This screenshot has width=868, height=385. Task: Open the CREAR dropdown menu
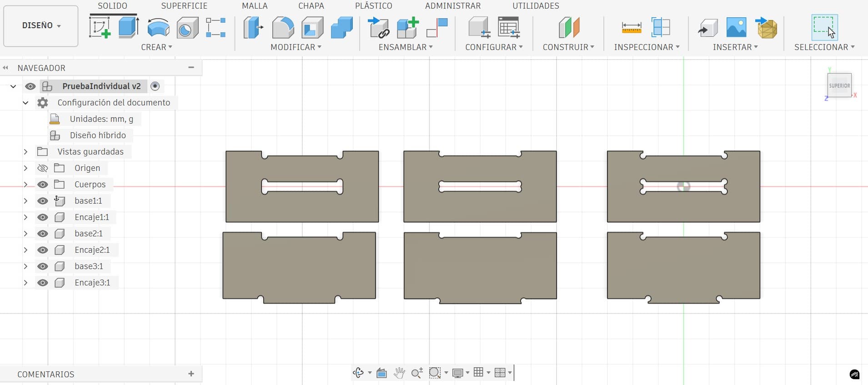pos(156,47)
